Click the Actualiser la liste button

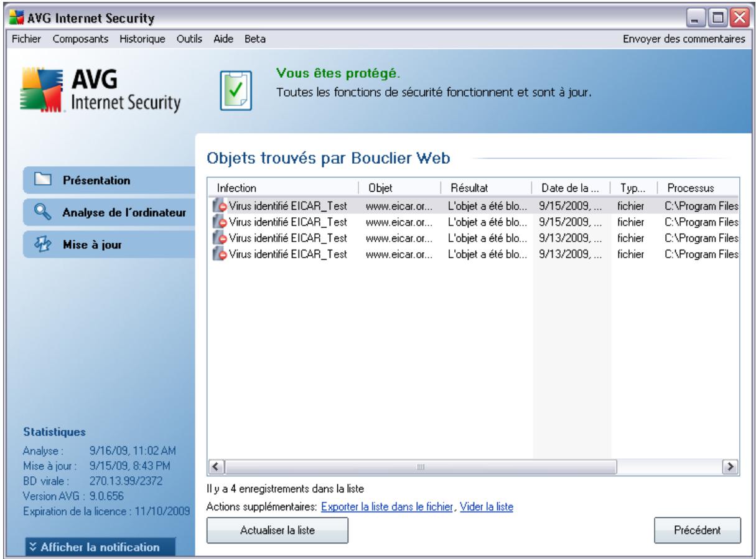tap(278, 530)
